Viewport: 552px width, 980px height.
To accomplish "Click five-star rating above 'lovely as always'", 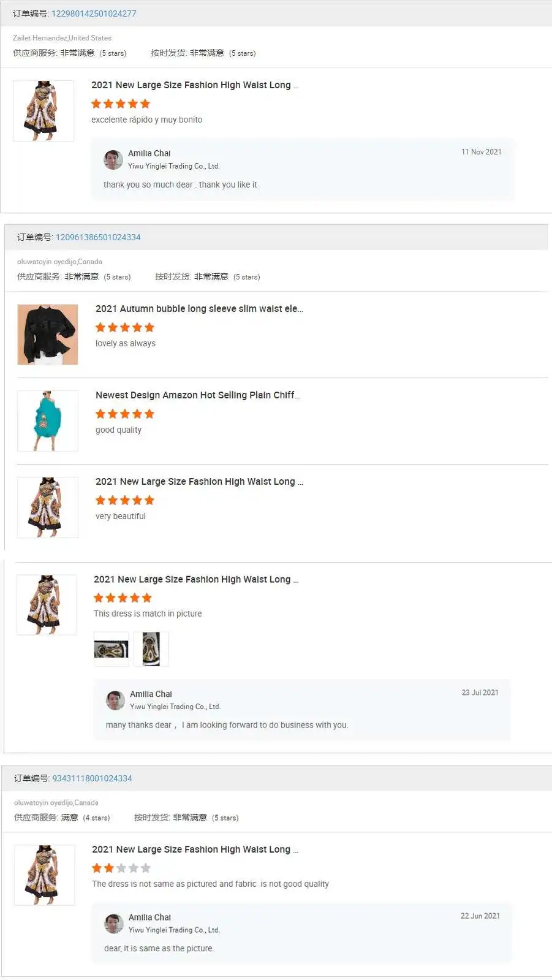I will point(125,327).
